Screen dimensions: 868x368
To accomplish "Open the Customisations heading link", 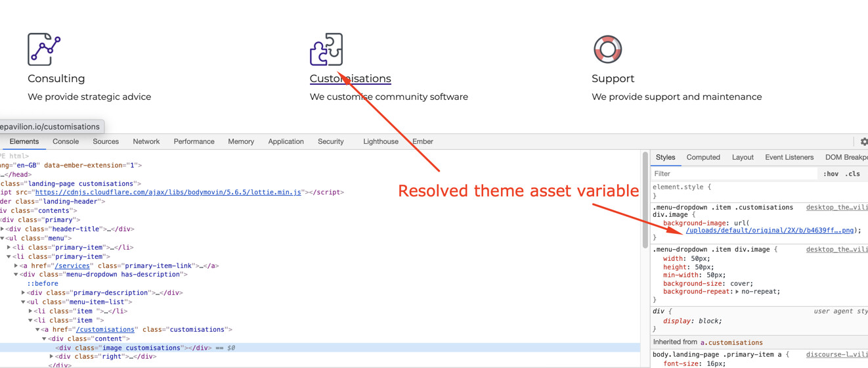I will (350, 78).
